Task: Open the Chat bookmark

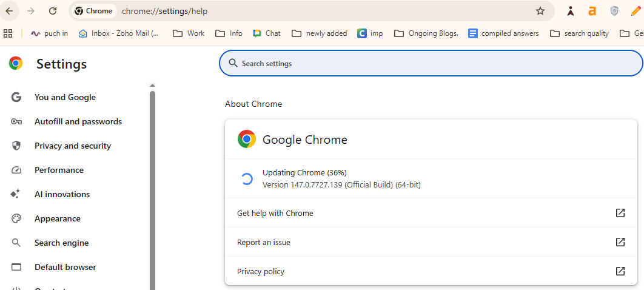Action: pos(267,33)
